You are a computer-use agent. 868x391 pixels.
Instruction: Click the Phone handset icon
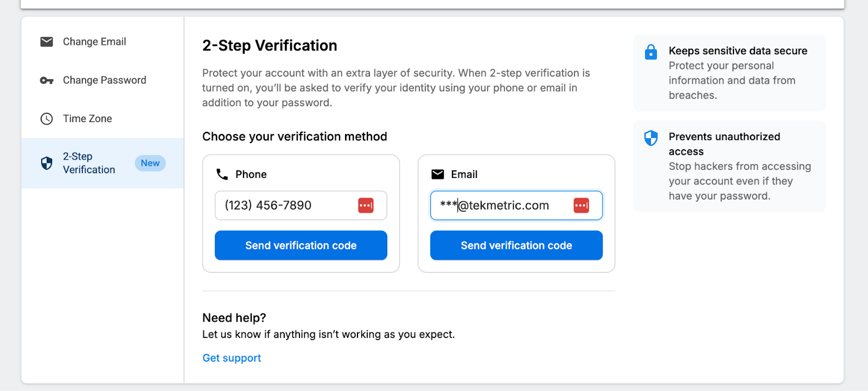click(222, 174)
